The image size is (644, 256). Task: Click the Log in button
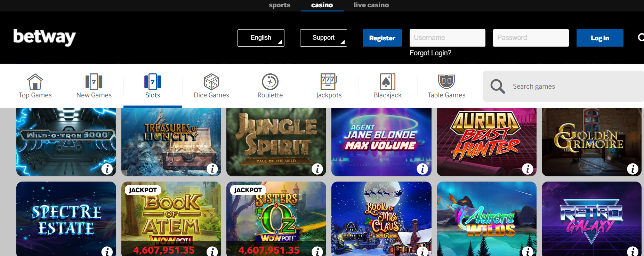600,38
